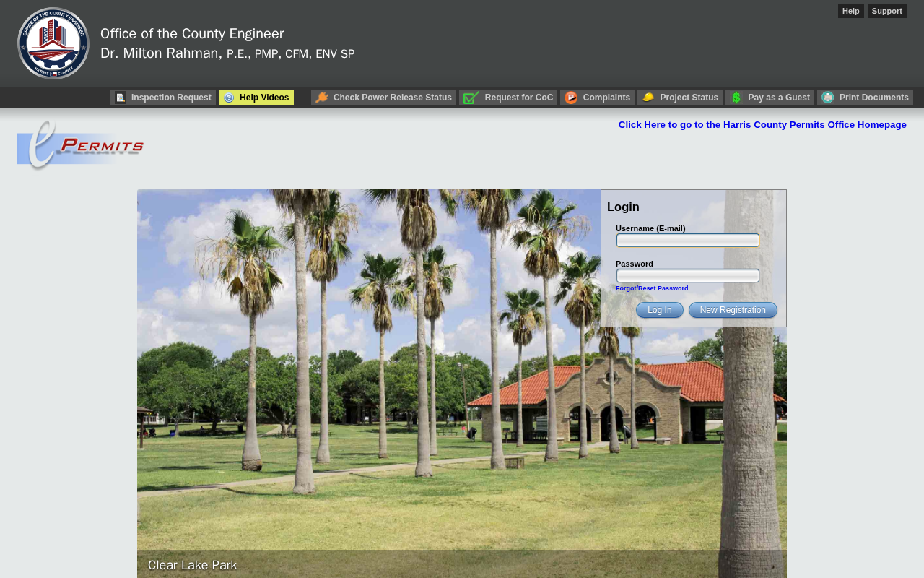Screen dimensions: 924x578
Task: Open Request for CoC
Action: tap(508, 98)
